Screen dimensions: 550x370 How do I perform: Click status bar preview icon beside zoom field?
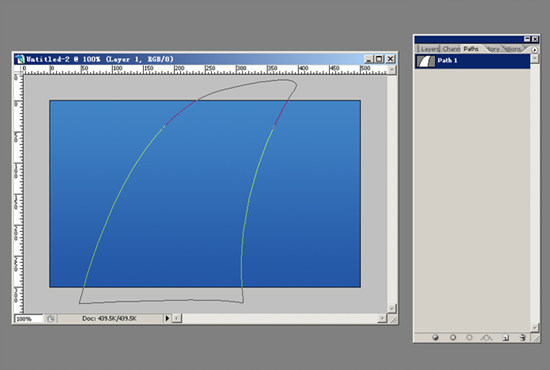[51, 318]
